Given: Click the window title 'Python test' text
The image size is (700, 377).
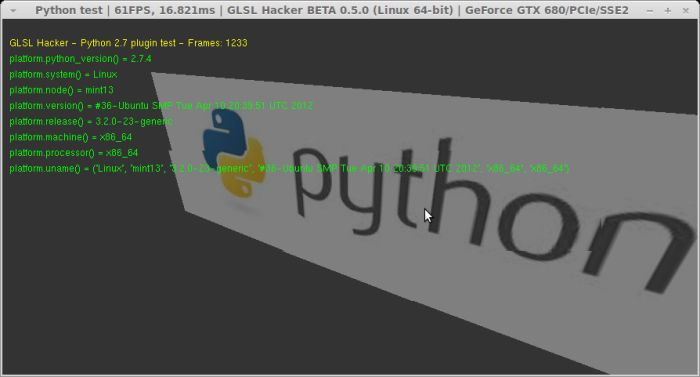Looking at the screenshot, I should pos(69,10).
